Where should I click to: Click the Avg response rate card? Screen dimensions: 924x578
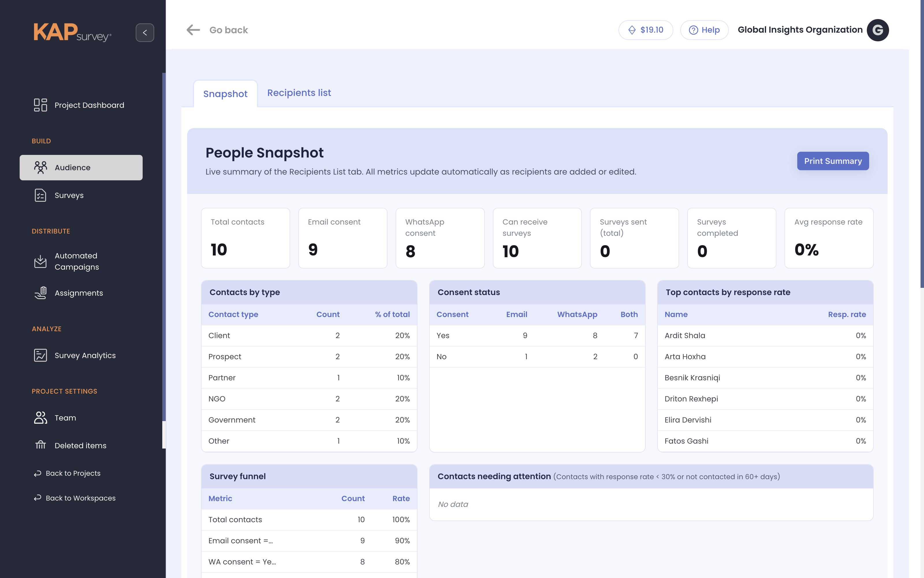point(829,238)
